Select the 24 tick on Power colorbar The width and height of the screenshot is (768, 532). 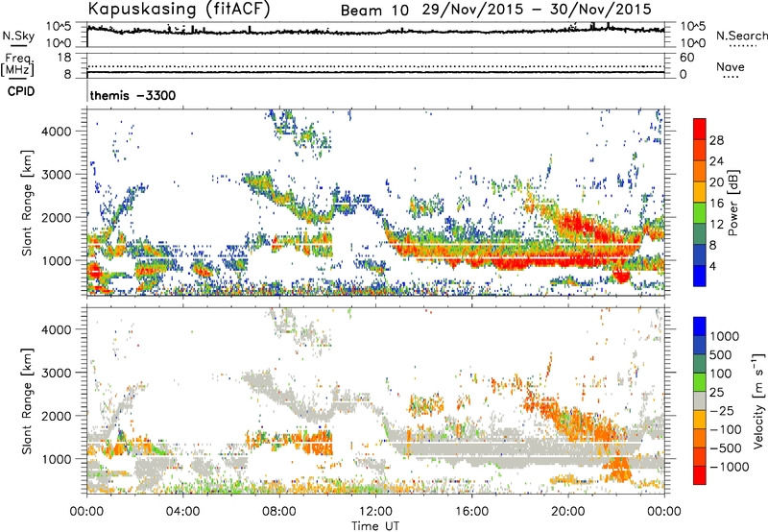(716, 161)
